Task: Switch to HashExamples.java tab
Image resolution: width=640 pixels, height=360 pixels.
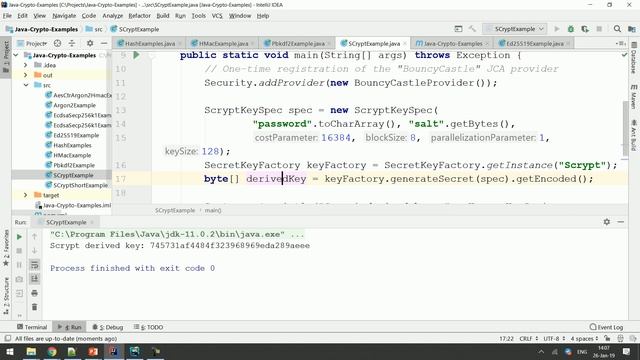Action: pyautogui.click(x=149, y=43)
